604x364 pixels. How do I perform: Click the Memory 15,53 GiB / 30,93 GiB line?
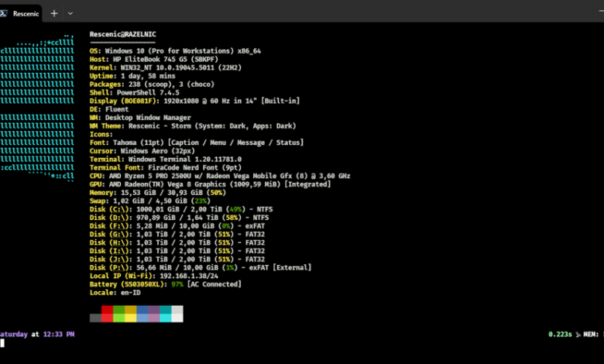(158, 193)
